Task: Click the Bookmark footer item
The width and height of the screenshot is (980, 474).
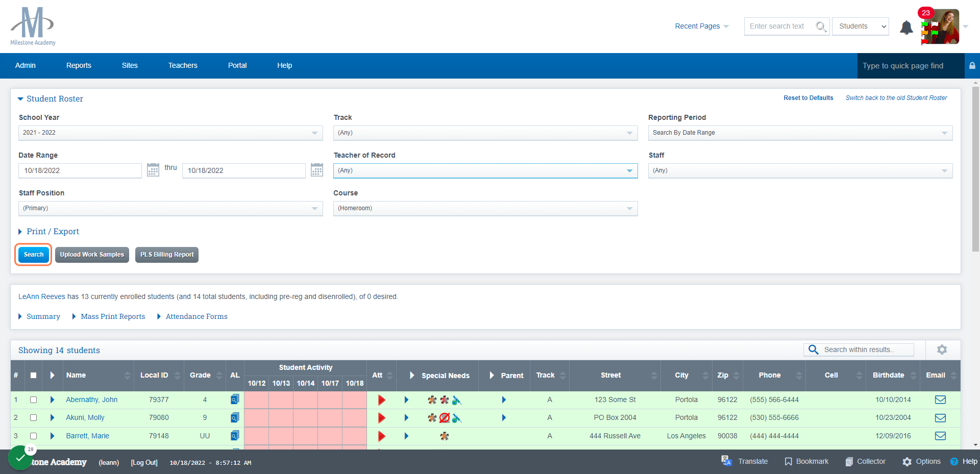Action: point(806,461)
